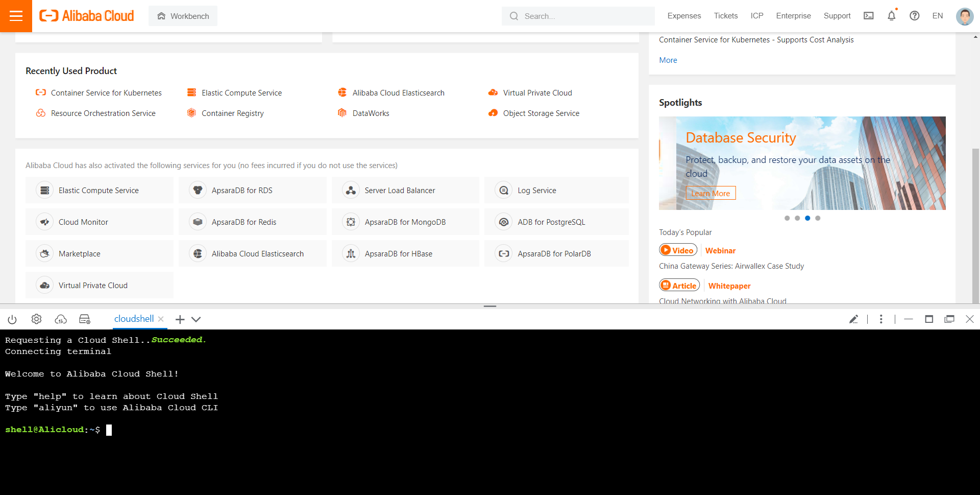Click the Cloud Monitor icon
This screenshot has height=495, width=980.
click(45, 222)
